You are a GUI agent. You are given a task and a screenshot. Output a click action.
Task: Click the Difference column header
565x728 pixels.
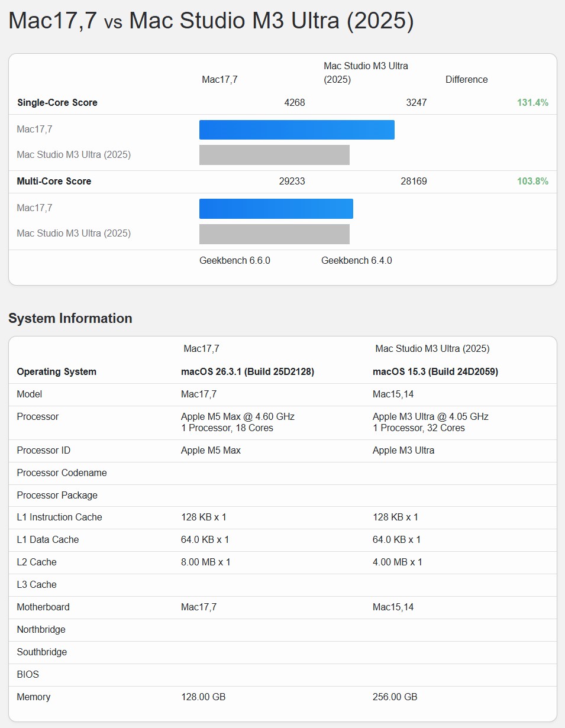coord(466,80)
